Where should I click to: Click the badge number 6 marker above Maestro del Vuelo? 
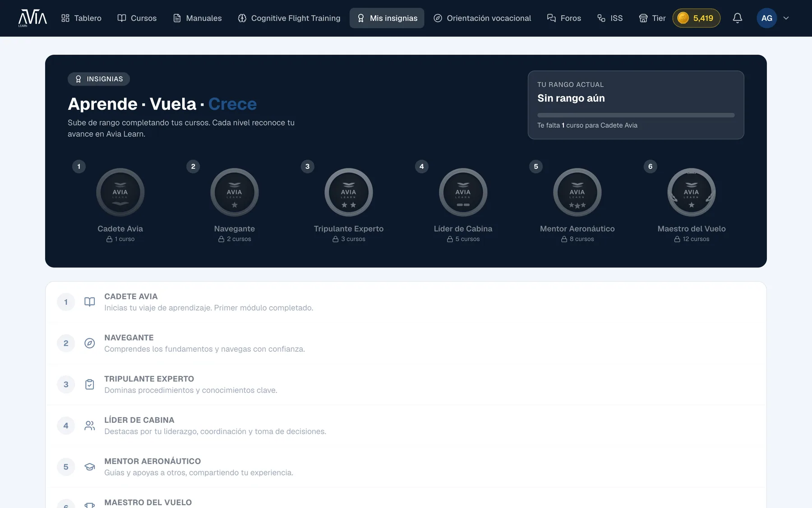click(x=650, y=167)
